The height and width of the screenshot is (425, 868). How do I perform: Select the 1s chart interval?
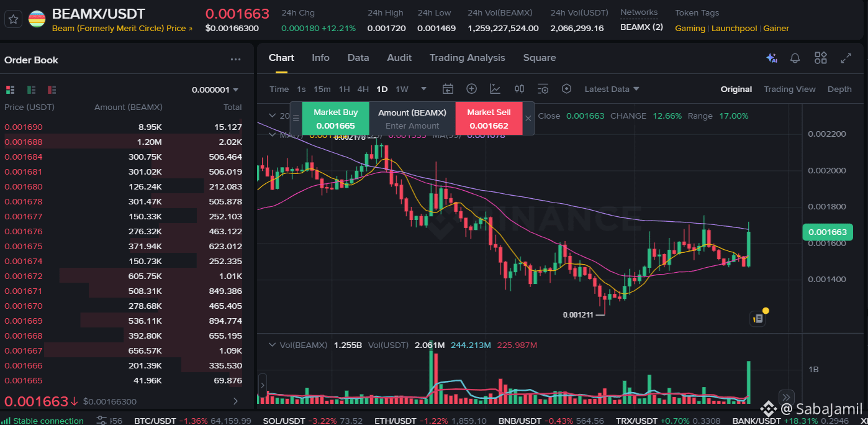pos(301,89)
